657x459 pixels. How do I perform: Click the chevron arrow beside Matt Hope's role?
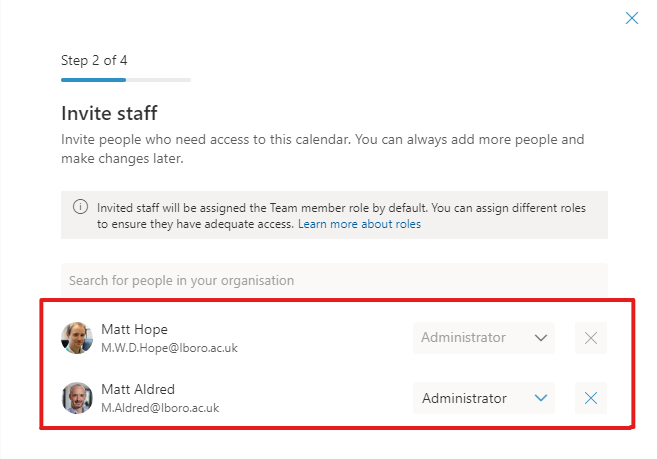[x=541, y=338]
